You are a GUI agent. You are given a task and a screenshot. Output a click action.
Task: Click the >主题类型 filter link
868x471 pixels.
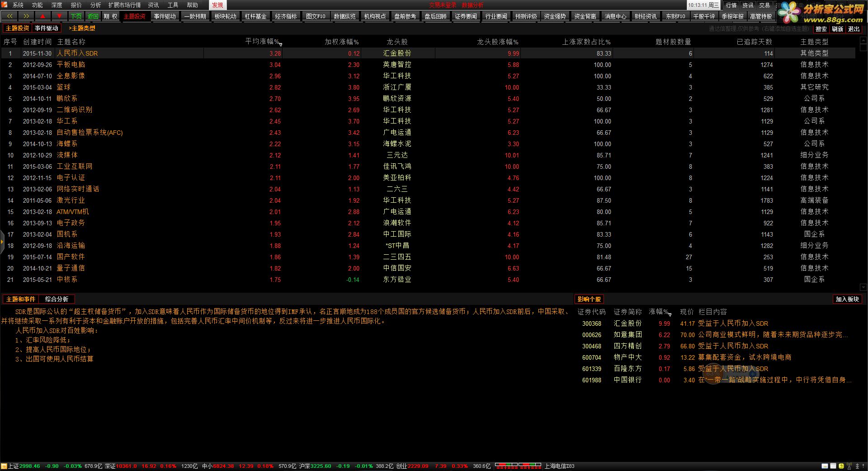pos(82,28)
